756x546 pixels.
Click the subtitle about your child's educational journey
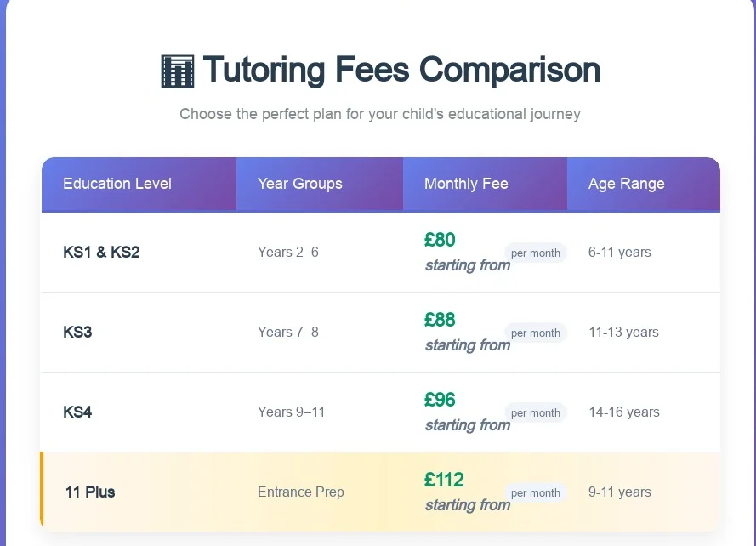(380, 114)
